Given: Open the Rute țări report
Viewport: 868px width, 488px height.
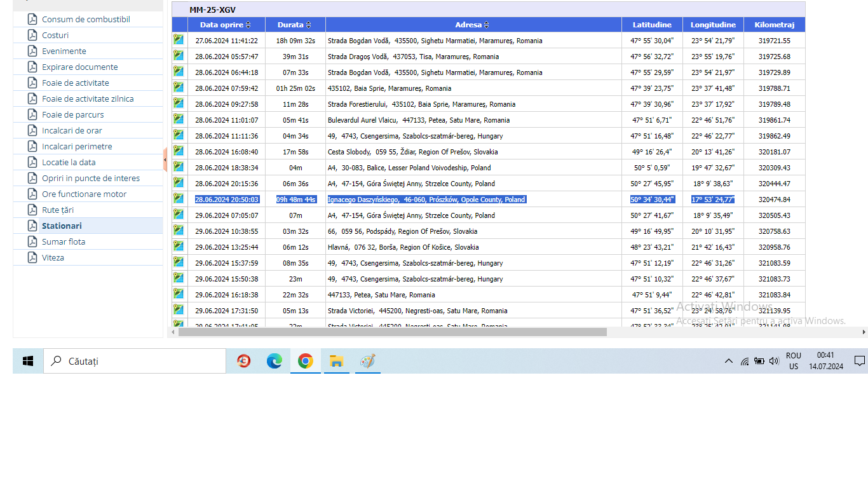Looking at the screenshot, I should click(x=58, y=210).
